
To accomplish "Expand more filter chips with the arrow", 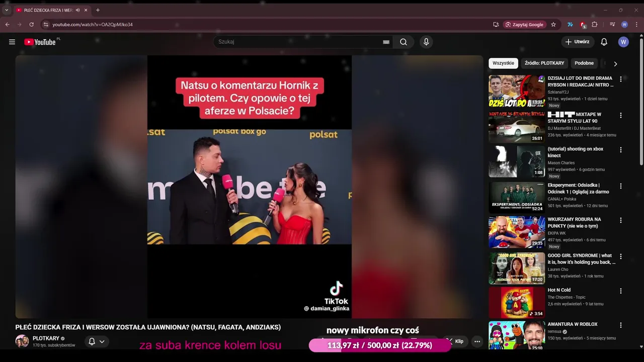I will (x=615, y=63).
